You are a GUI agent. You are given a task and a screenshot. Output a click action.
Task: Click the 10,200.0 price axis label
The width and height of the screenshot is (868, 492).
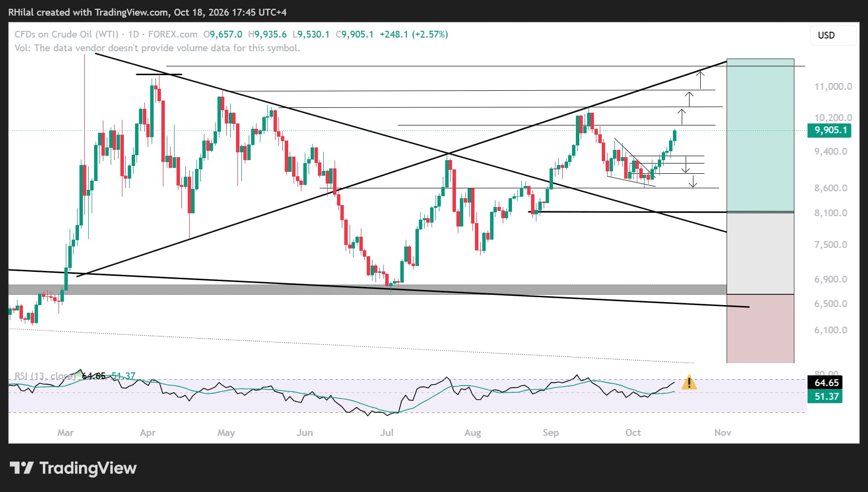pos(833,118)
